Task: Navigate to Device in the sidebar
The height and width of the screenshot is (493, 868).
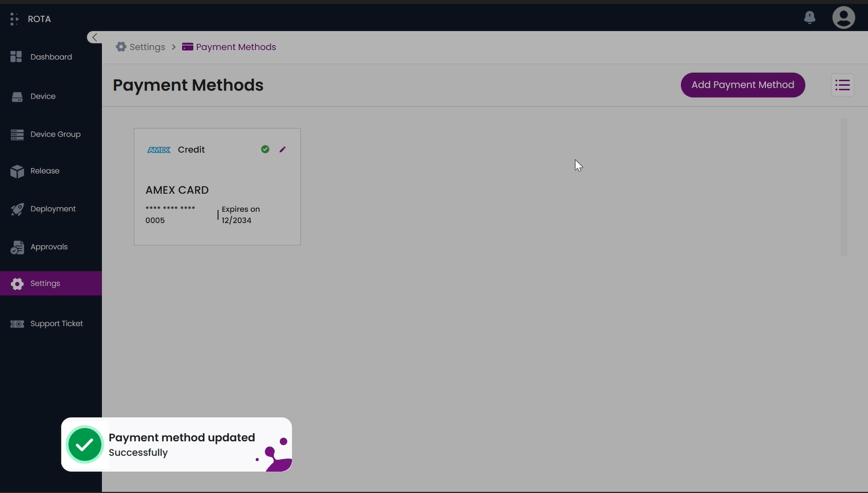Action: tap(43, 96)
